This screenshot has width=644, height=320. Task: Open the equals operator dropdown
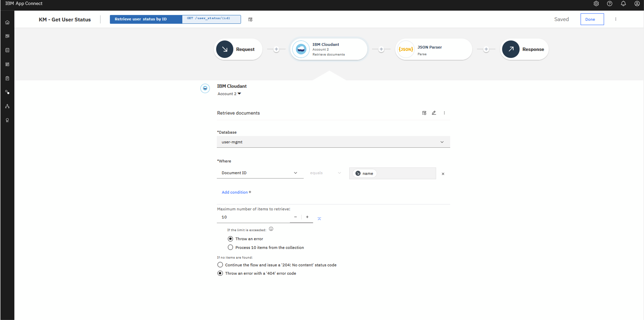click(325, 173)
